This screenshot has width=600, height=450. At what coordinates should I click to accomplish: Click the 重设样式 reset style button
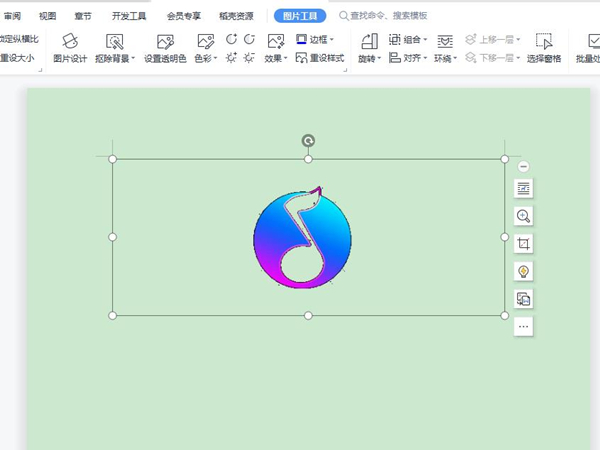coord(320,58)
